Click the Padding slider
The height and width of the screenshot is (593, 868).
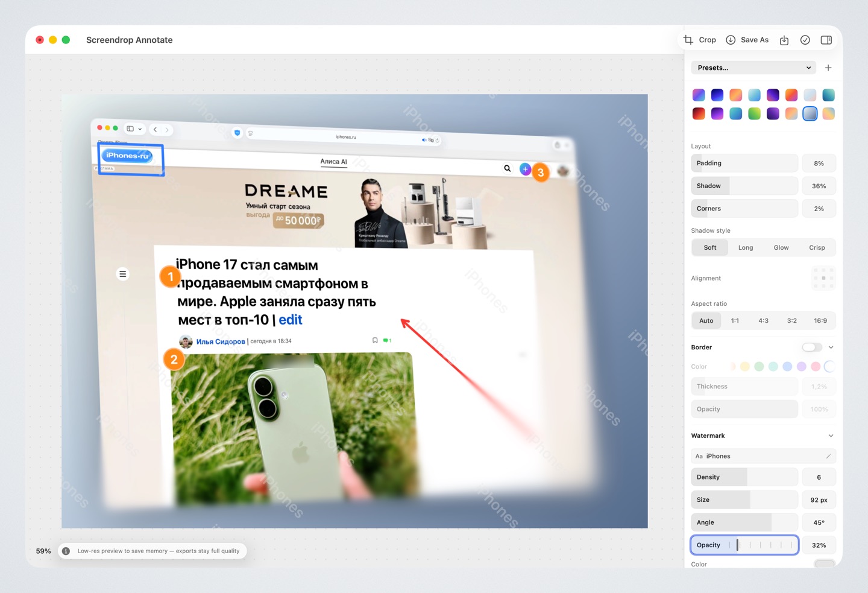click(x=744, y=163)
